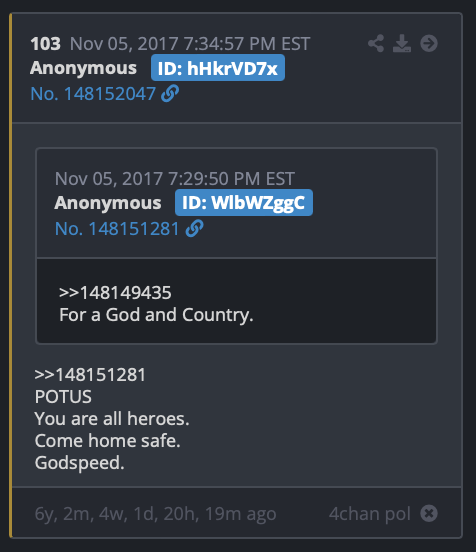Screen dimensions: 476x552
Task: Copy link icon beside No. 148151281
Action: [x=194, y=228]
